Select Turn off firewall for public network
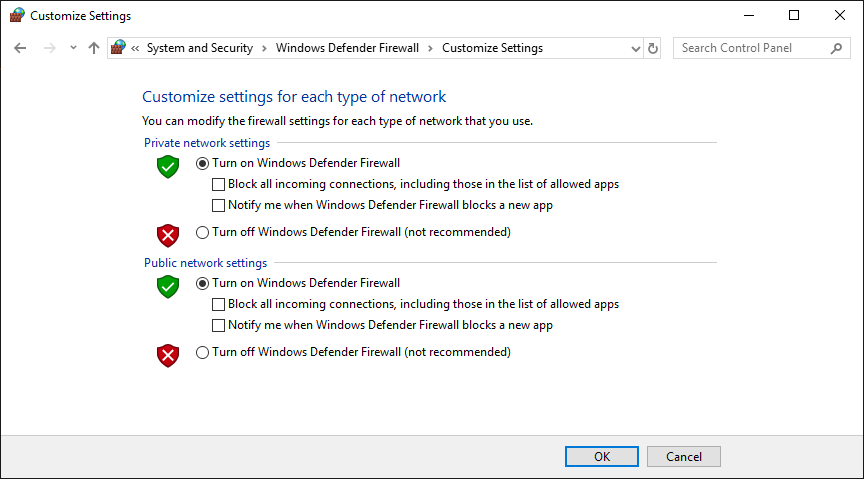The image size is (864, 479). coord(202,352)
